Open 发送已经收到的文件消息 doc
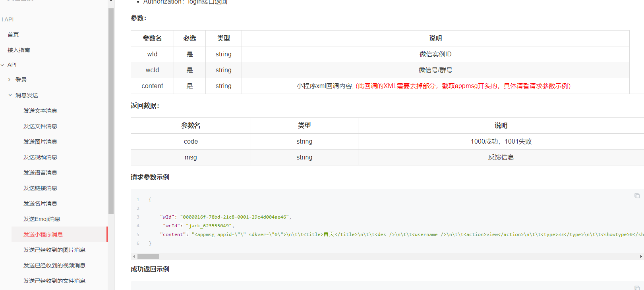The image size is (644, 290). click(x=54, y=281)
